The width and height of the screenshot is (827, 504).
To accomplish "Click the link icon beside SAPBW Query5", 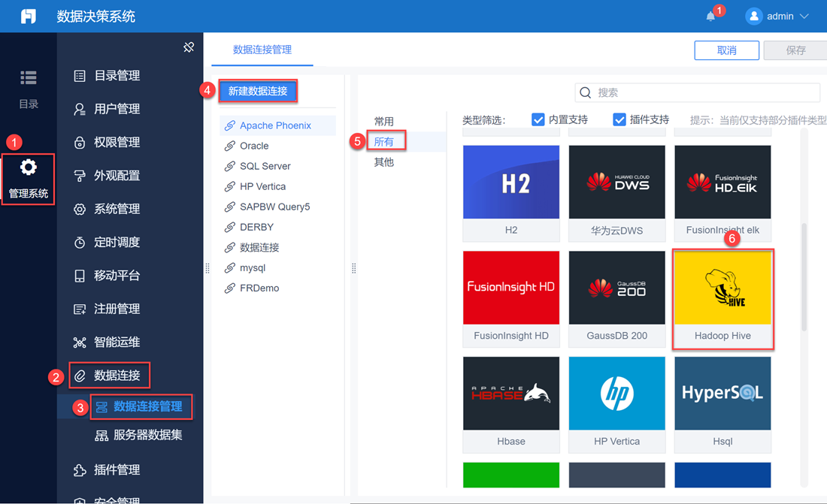I will point(229,207).
